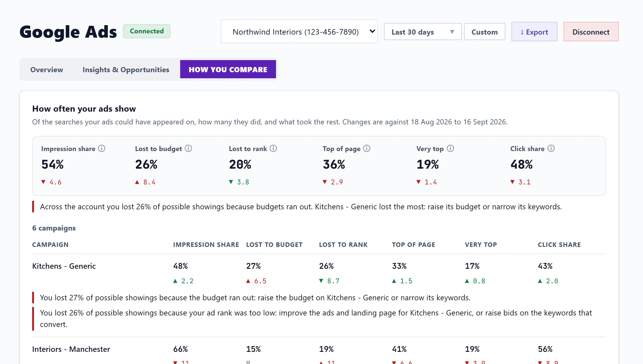
Task: Select the How You Compare tab
Action: click(228, 69)
